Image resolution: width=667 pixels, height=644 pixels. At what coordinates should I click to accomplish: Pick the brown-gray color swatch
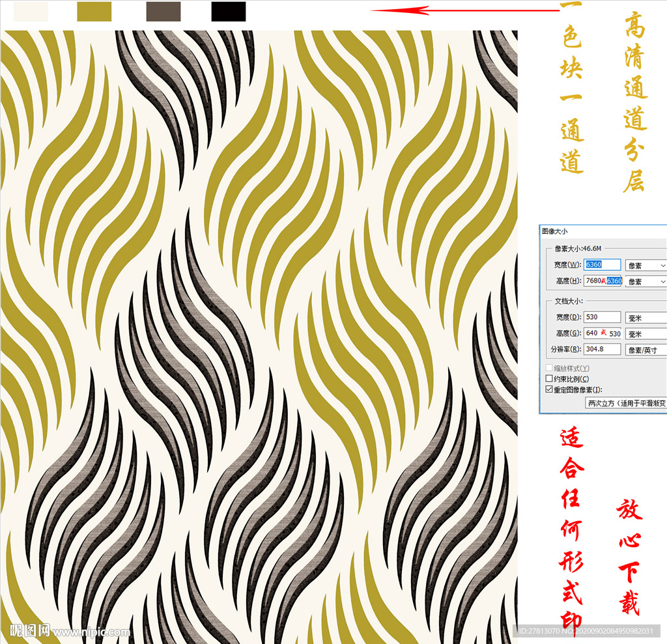point(163,12)
